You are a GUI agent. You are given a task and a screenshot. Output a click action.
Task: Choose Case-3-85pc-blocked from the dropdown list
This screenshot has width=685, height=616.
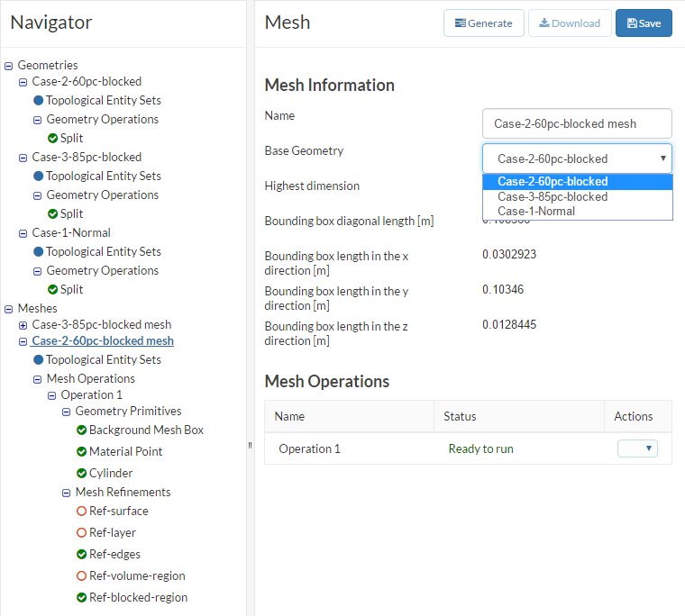pyautogui.click(x=553, y=196)
